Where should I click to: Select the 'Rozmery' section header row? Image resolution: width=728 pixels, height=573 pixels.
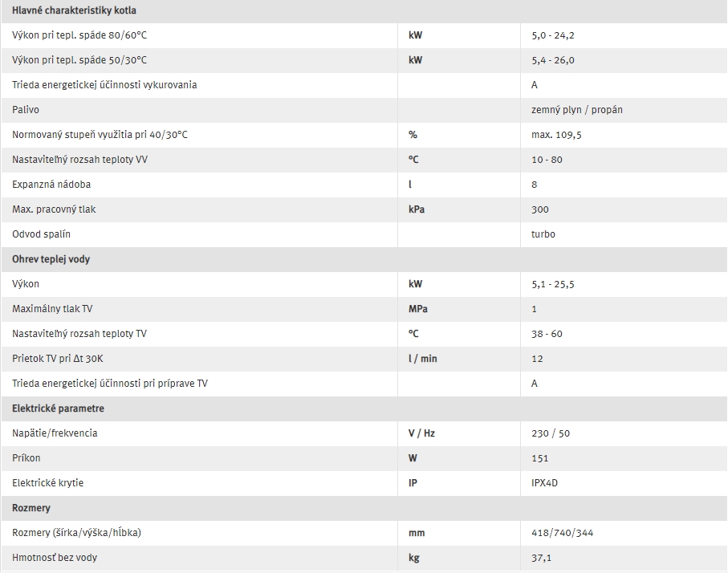pyautogui.click(x=364, y=508)
